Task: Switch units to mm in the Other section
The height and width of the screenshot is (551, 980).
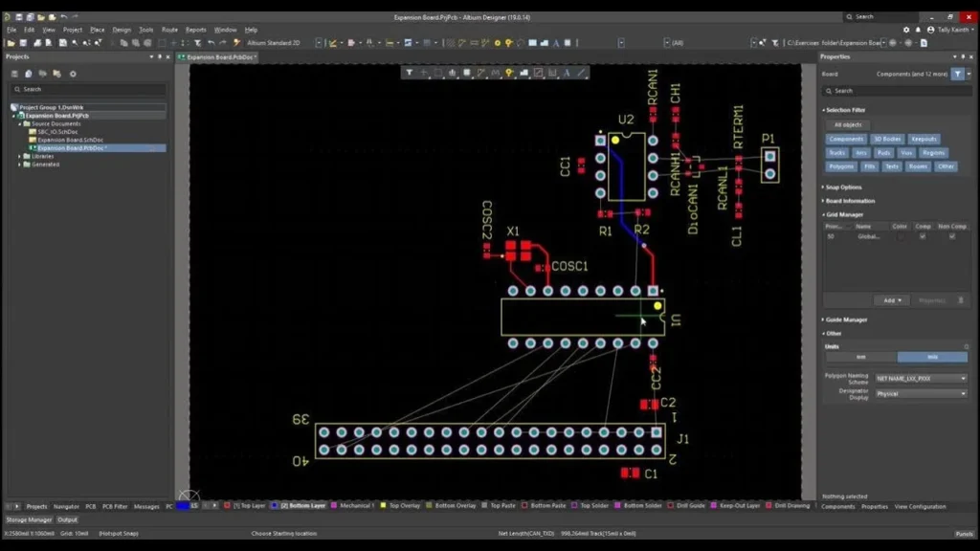Action: (x=861, y=356)
